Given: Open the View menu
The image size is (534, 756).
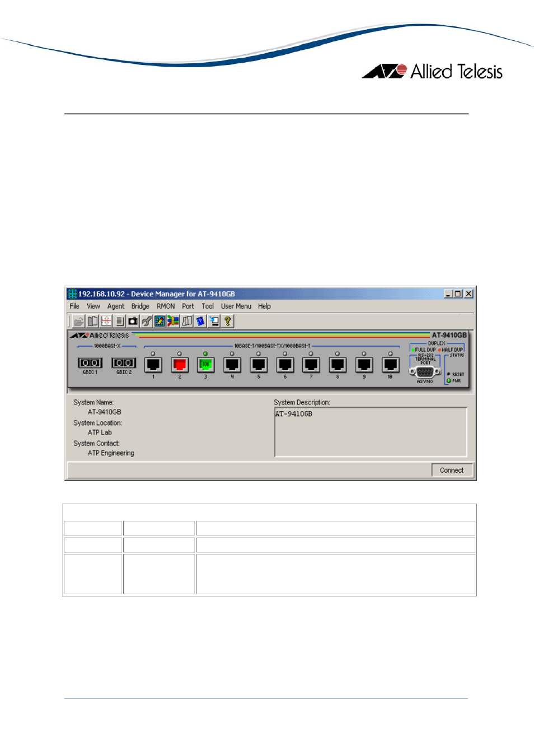Looking at the screenshot, I should tap(93, 306).
